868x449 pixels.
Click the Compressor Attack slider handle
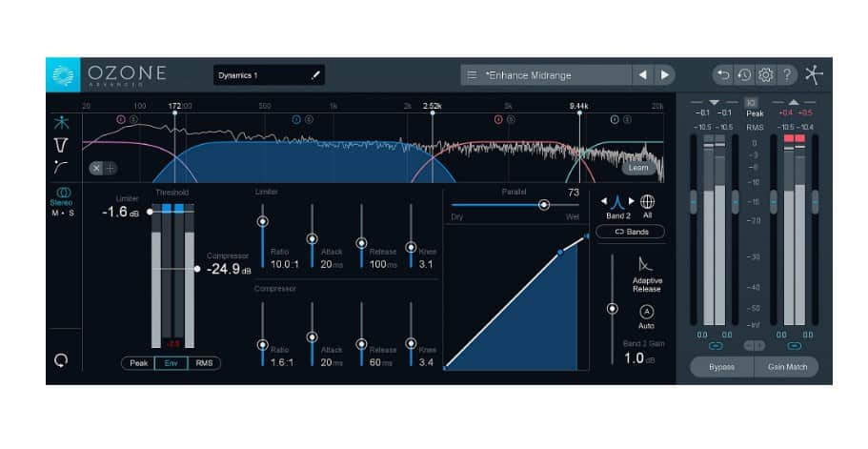click(x=313, y=337)
